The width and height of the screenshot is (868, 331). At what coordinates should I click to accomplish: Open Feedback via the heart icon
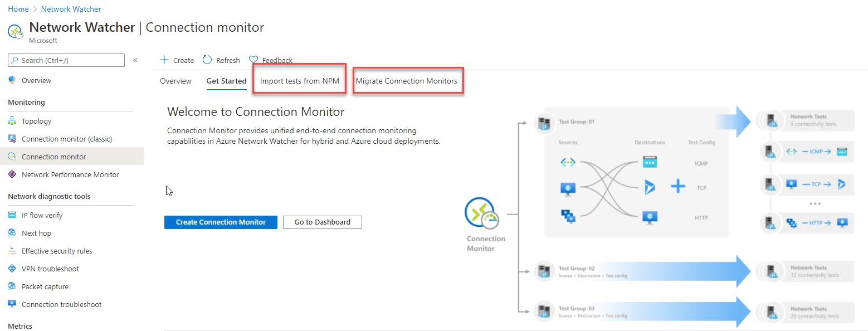point(253,60)
